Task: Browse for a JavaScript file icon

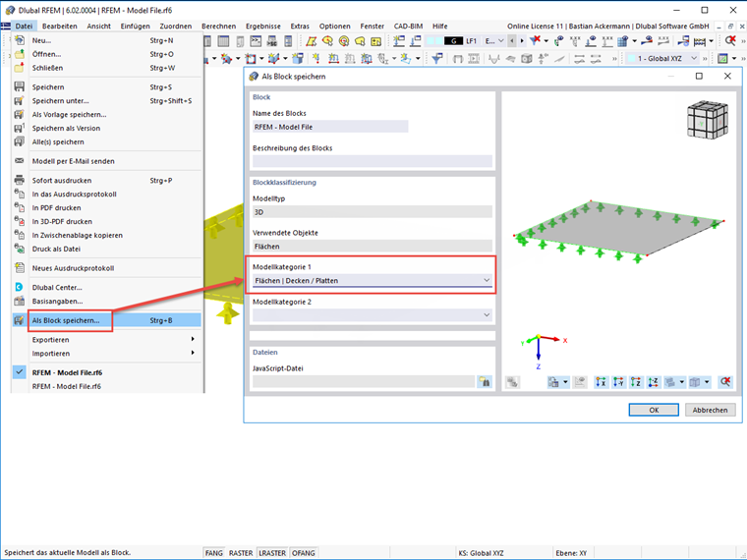Action: click(x=485, y=382)
